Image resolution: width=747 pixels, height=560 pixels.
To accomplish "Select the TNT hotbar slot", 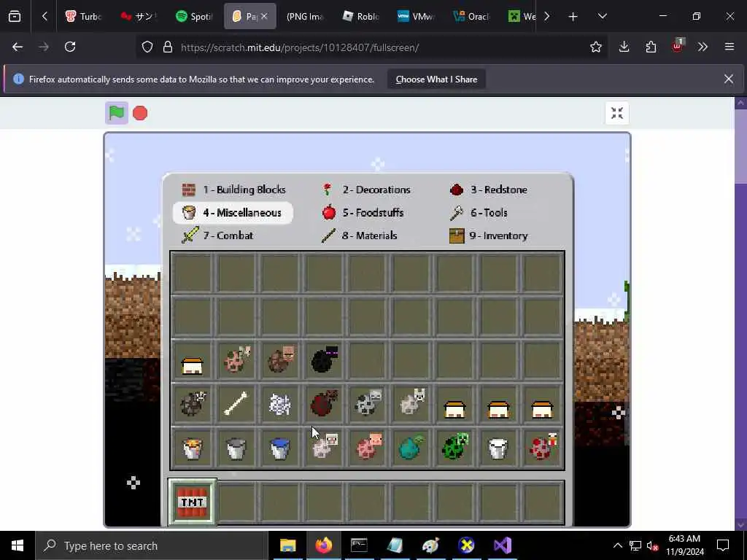I will pos(193,502).
